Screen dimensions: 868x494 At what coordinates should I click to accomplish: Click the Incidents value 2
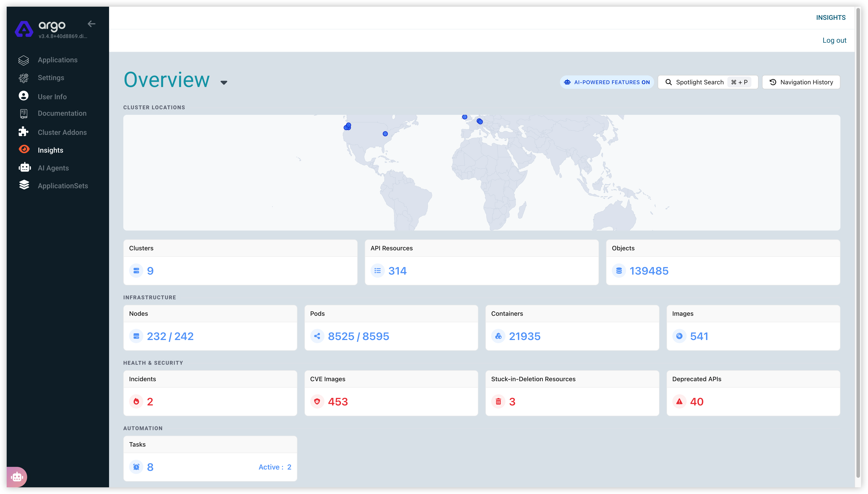click(x=150, y=402)
